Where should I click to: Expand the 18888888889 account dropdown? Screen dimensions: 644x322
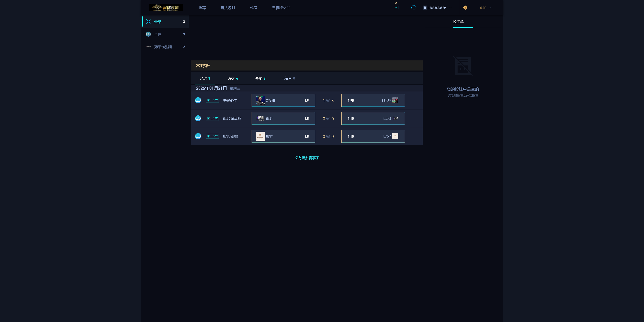[450, 8]
